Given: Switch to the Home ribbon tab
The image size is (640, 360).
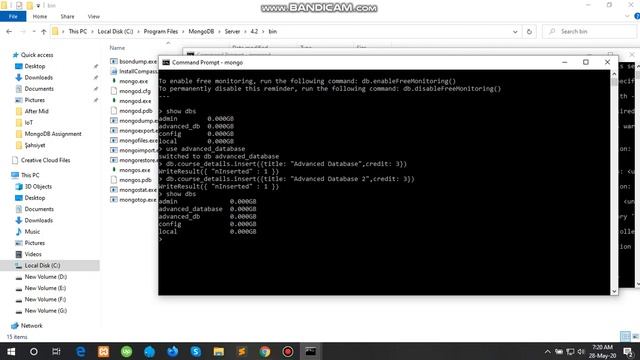Looking at the screenshot, I should 40,16.
